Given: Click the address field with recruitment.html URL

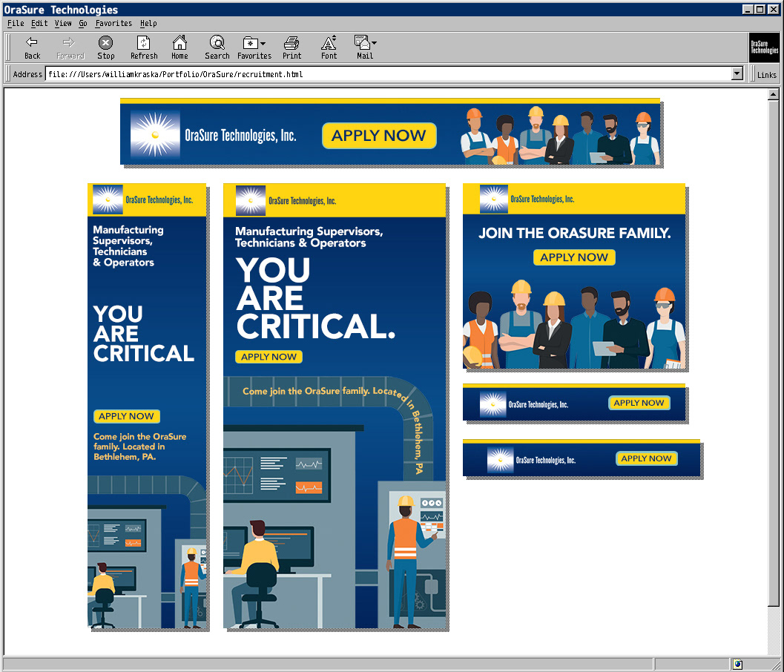Looking at the screenshot, I should pos(389,74).
